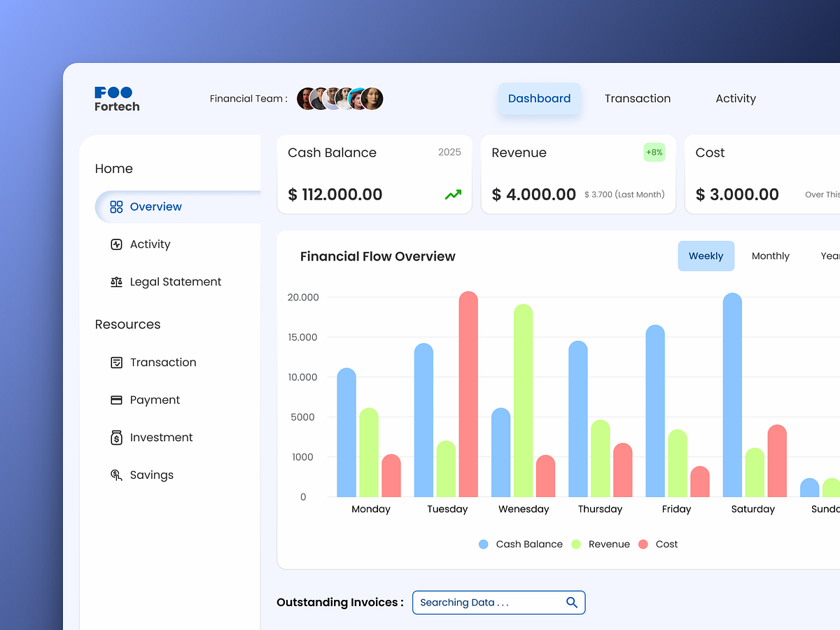Click the 2025 label on Cash Balance

(x=449, y=152)
